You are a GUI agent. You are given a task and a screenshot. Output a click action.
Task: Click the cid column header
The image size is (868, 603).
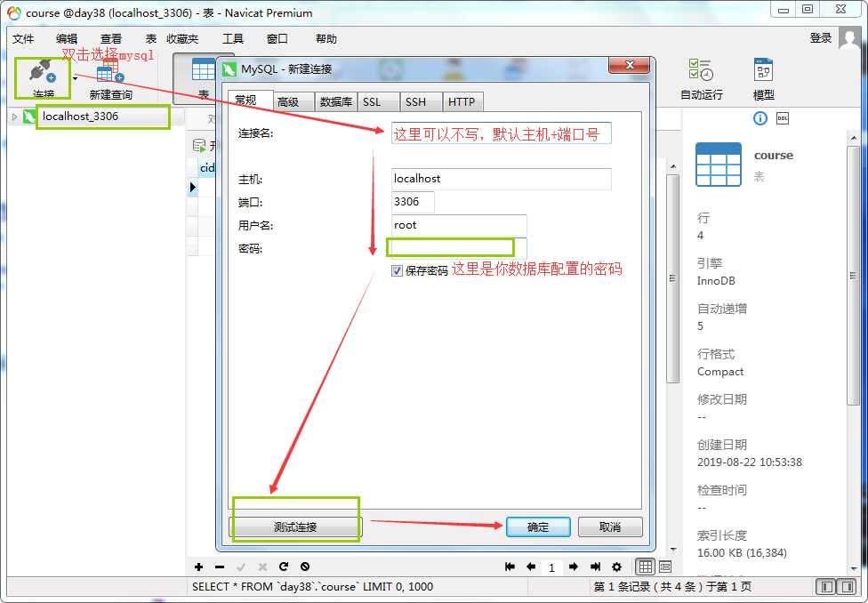[x=207, y=167]
